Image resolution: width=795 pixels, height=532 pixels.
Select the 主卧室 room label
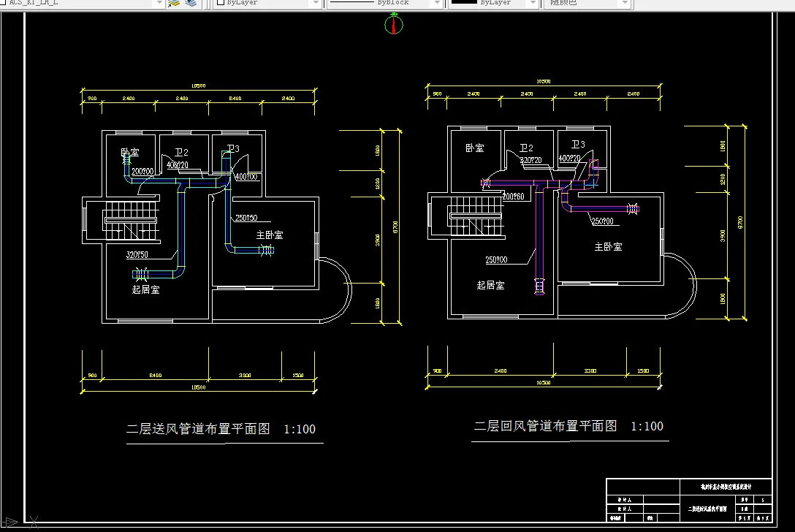[270, 234]
